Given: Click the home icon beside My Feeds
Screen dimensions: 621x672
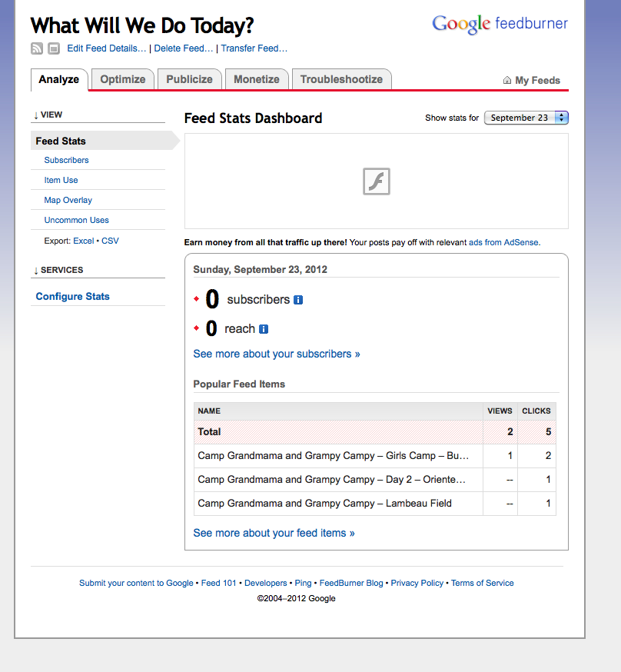Looking at the screenshot, I should click(507, 80).
